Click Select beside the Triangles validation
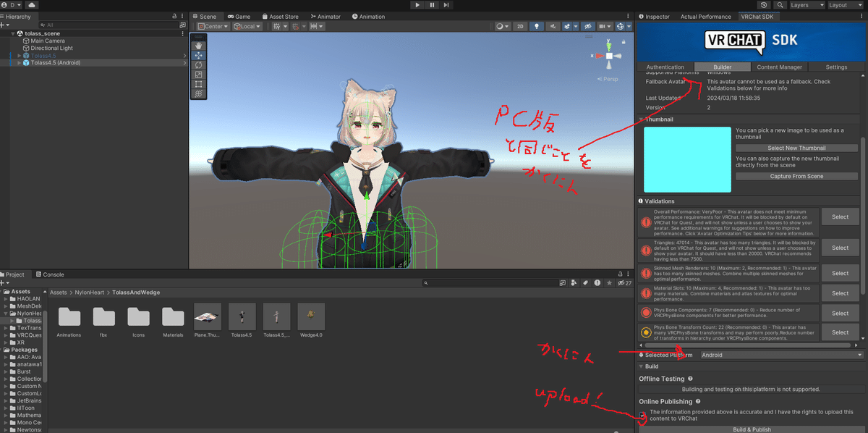Image resolution: width=868 pixels, height=433 pixels. point(840,248)
